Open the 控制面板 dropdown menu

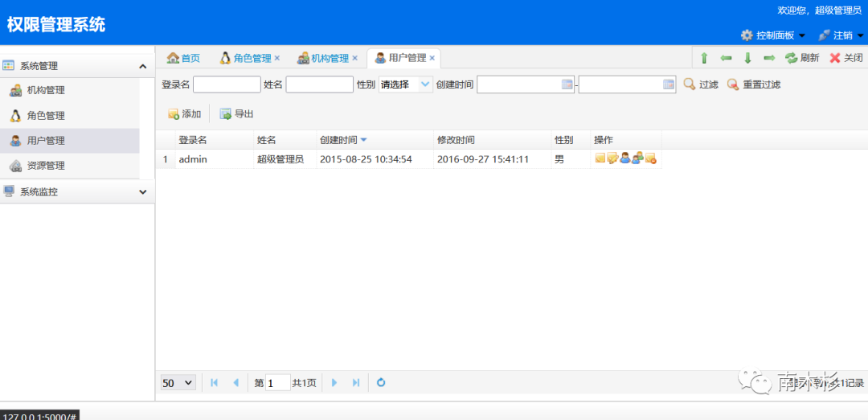click(773, 35)
